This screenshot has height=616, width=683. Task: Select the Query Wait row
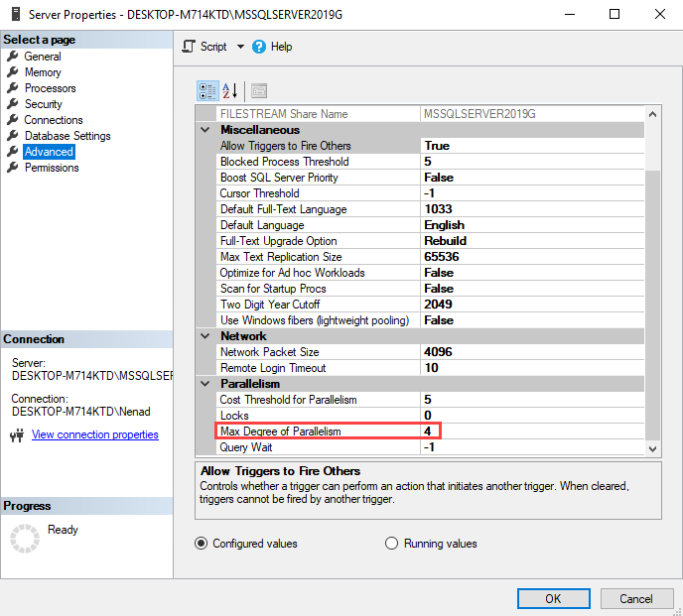click(x=430, y=447)
